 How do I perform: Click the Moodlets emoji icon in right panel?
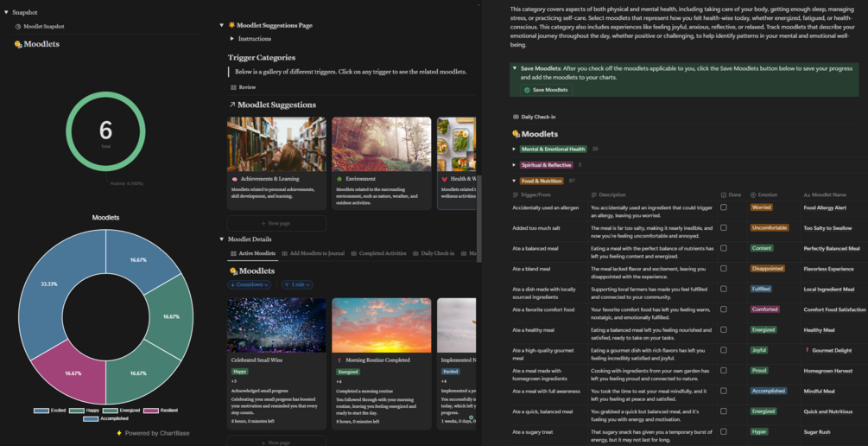(516, 134)
